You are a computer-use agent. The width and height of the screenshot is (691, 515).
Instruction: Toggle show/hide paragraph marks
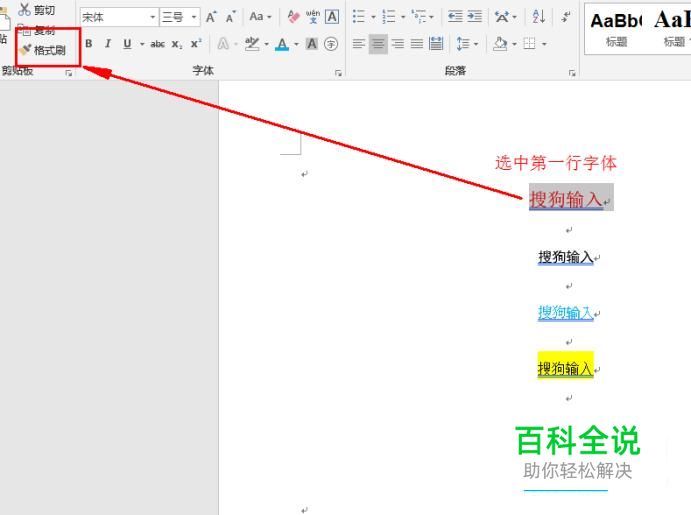tap(566, 17)
